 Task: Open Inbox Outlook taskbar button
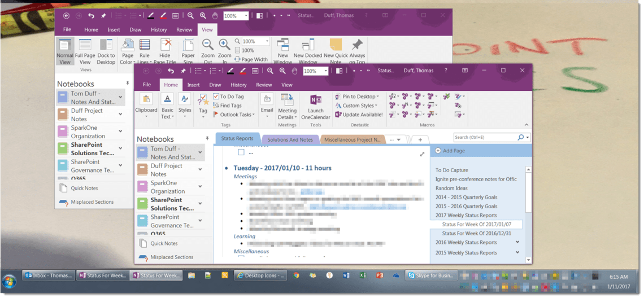pos(48,275)
